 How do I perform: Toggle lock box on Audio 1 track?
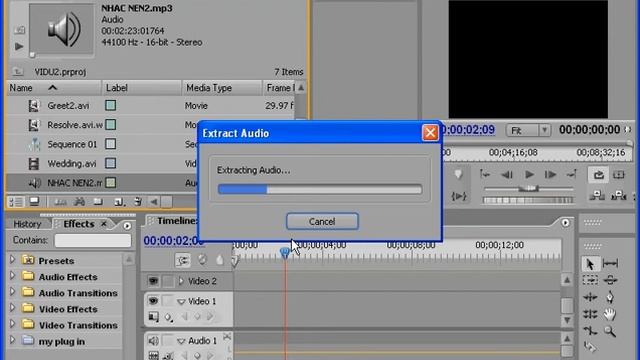pos(168,340)
